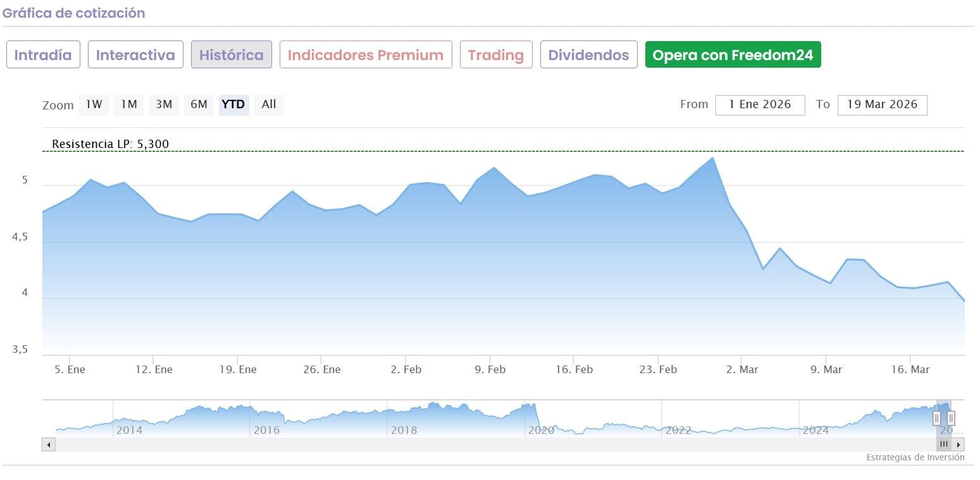This screenshot has height=480, width=980.
Task: Click the right range handle in navigator
Action: (951, 418)
